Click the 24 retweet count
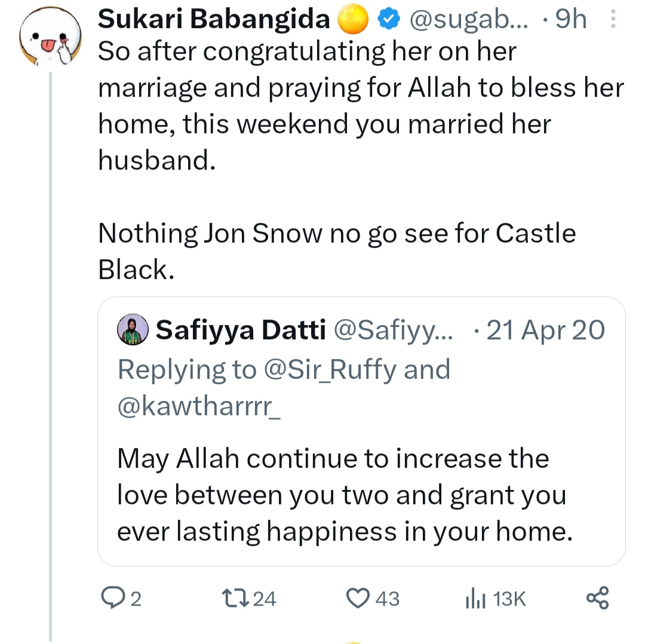This screenshot has height=644, width=645. click(265, 599)
